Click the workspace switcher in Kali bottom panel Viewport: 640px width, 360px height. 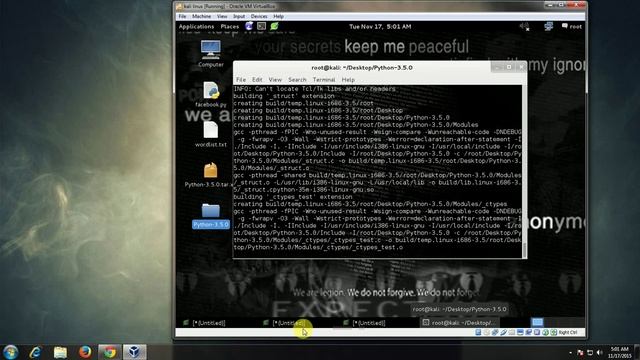click(x=537, y=322)
